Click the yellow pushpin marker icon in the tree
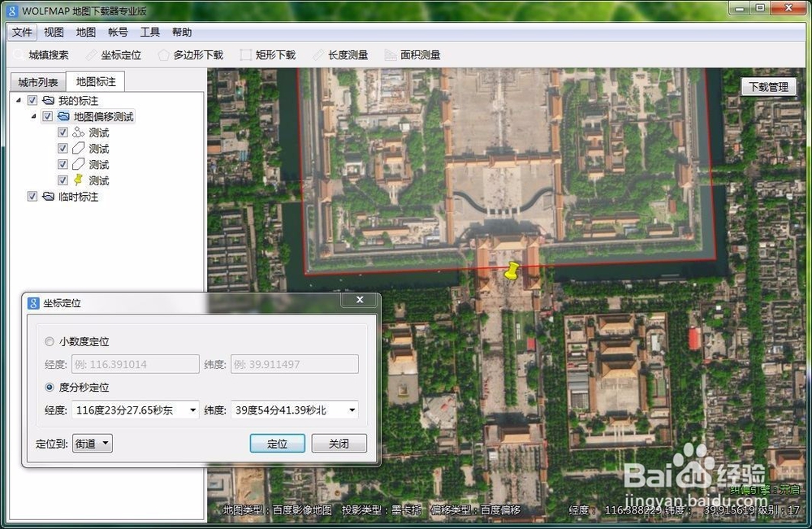Screen dimensions: 812x529 point(79,180)
